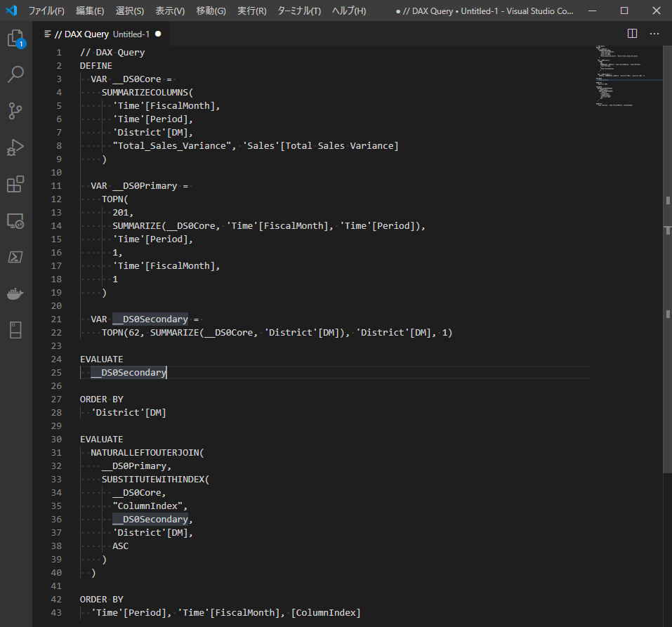Split the editor to the right

click(x=632, y=34)
